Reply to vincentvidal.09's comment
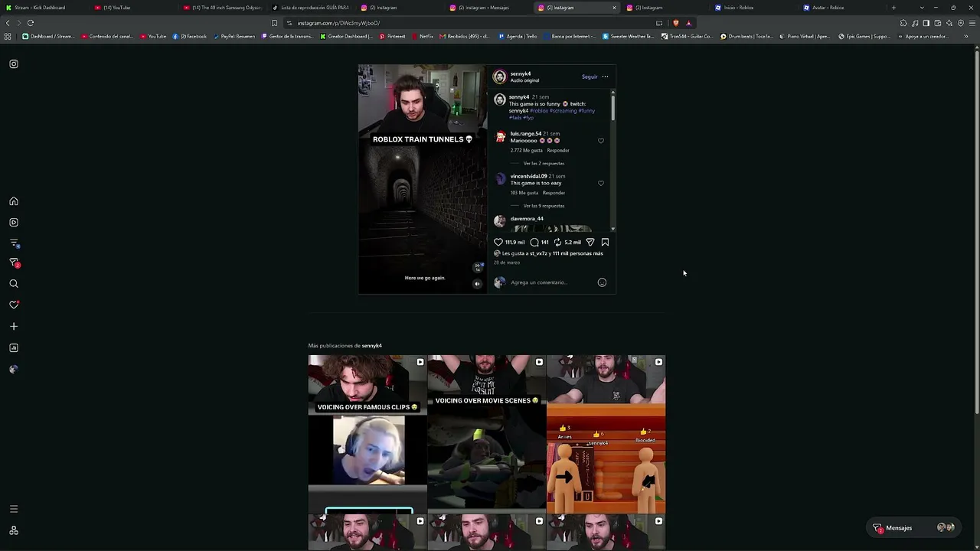This screenshot has width=980, height=551. point(554,193)
